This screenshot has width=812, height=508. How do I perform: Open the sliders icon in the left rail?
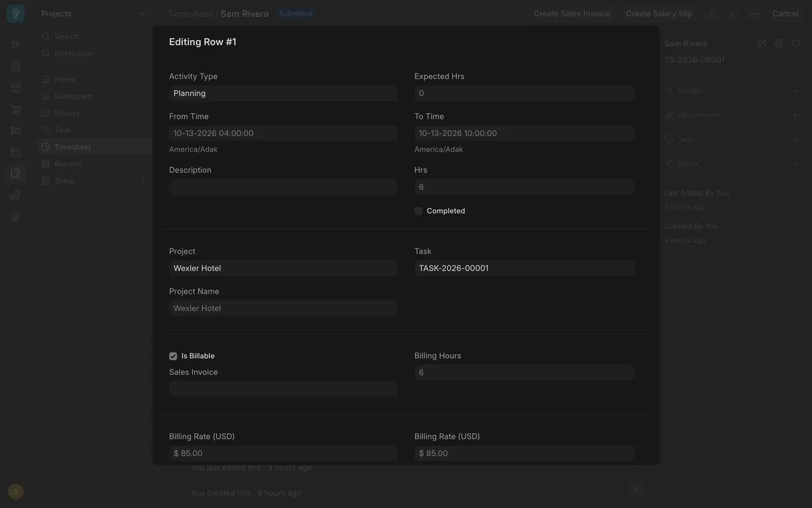point(15,44)
